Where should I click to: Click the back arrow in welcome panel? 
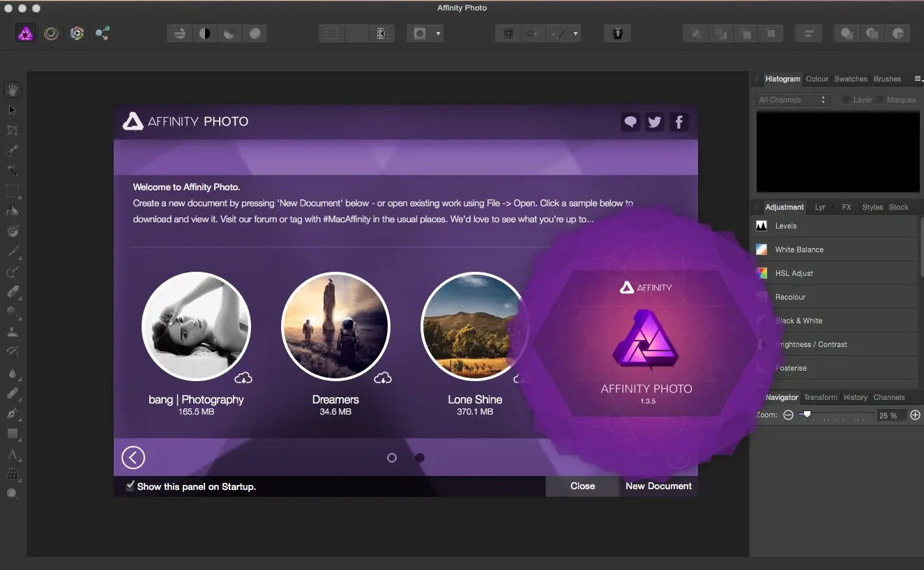pos(133,458)
